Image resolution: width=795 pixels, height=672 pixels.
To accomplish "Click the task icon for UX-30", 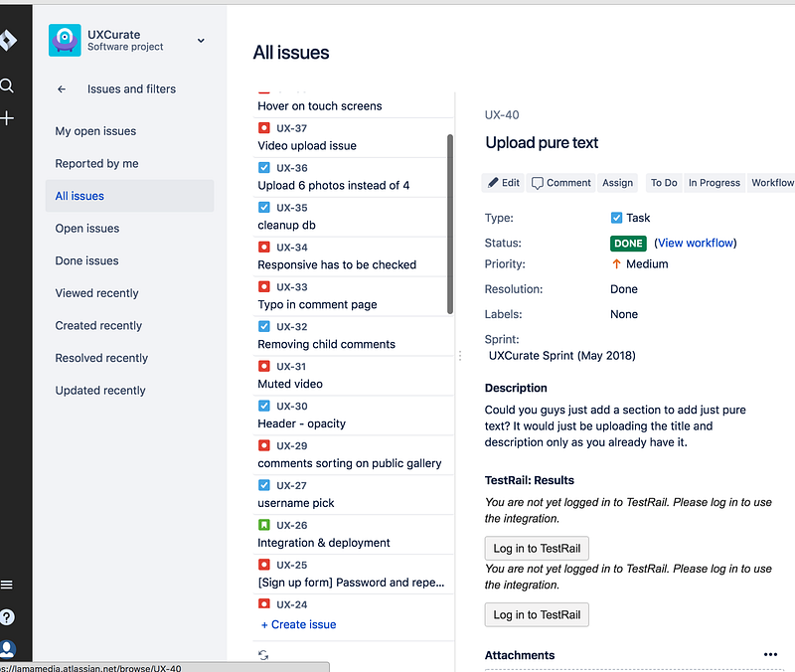I will (264, 406).
